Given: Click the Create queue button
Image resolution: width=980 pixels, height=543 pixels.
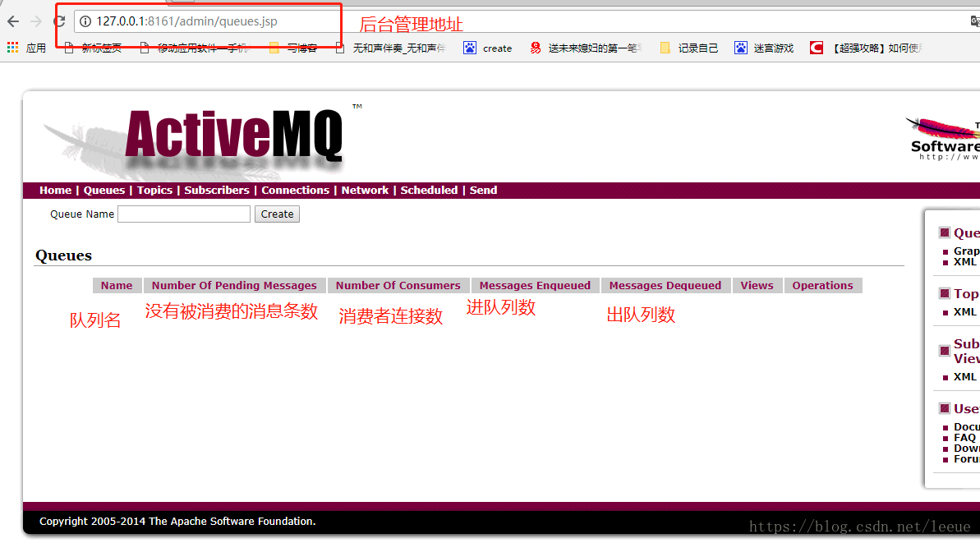Looking at the screenshot, I should tap(277, 214).
